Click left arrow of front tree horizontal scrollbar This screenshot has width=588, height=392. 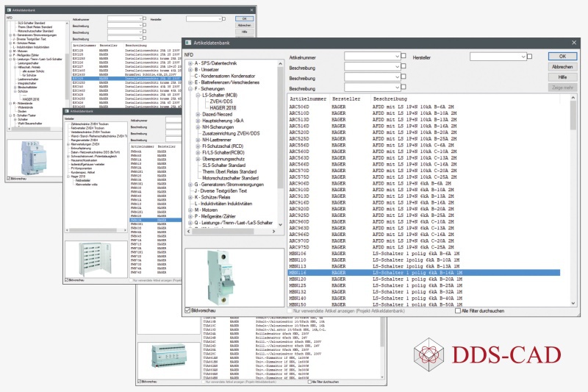[189, 232]
